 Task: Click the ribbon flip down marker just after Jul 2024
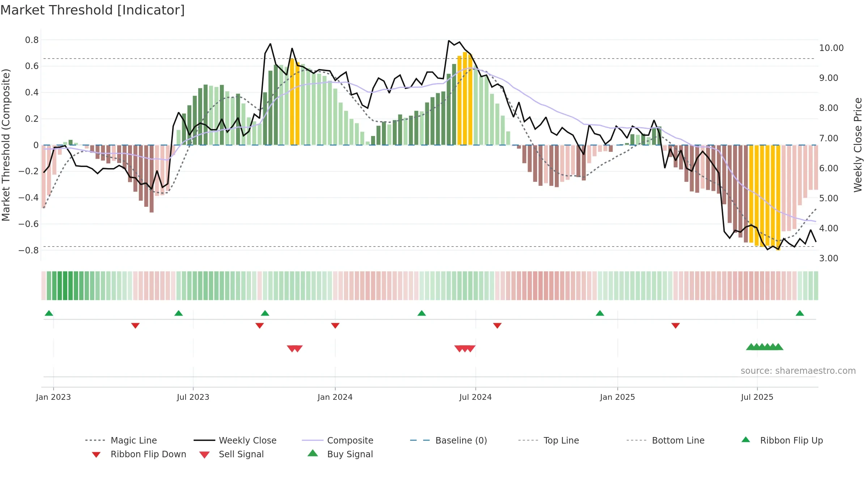[497, 326]
